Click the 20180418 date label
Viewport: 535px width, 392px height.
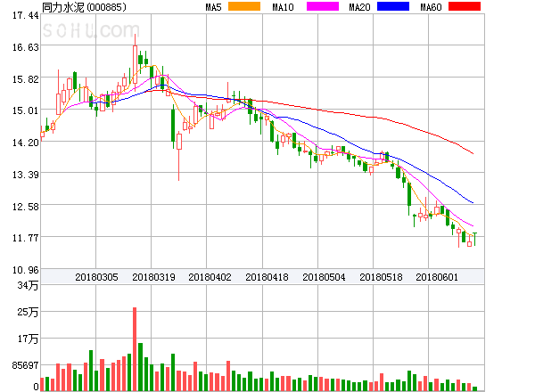click(x=267, y=277)
